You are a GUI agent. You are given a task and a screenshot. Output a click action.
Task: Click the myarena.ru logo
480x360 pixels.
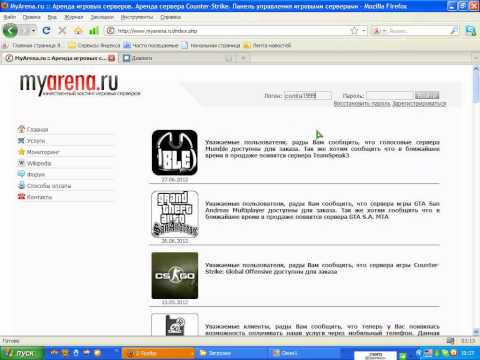click(x=79, y=85)
